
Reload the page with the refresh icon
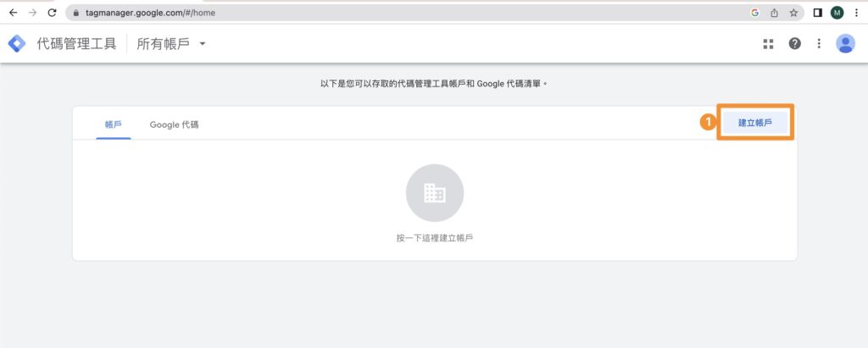click(x=52, y=13)
